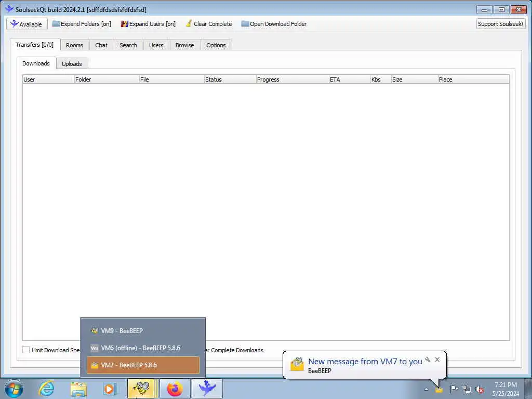Image resolution: width=532 pixels, height=399 pixels.
Task: Sort by the Progress column header
Action: click(293, 79)
